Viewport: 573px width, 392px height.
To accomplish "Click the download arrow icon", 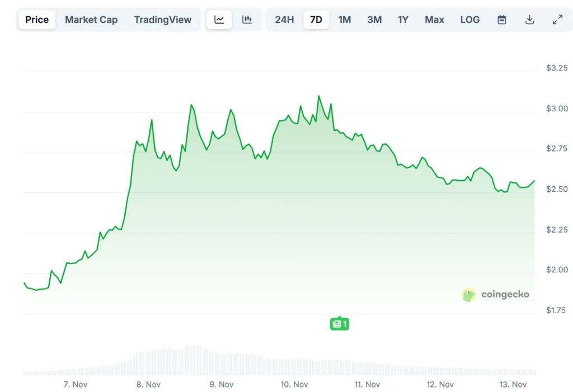I will (529, 19).
